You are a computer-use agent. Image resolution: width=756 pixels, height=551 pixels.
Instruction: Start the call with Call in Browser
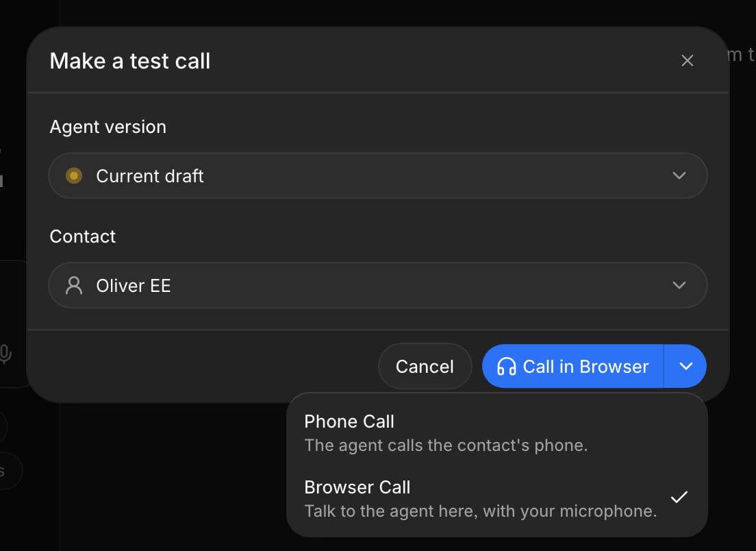tap(572, 366)
